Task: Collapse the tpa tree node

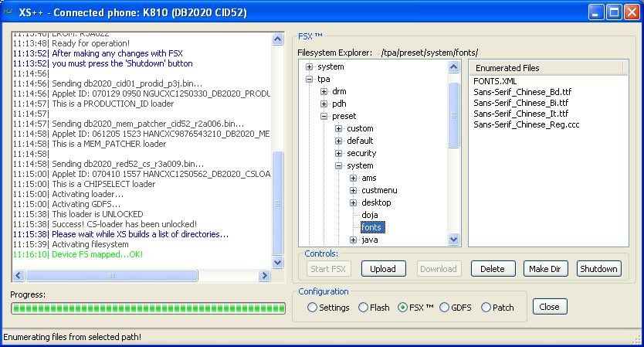Action: click(x=310, y=79)
